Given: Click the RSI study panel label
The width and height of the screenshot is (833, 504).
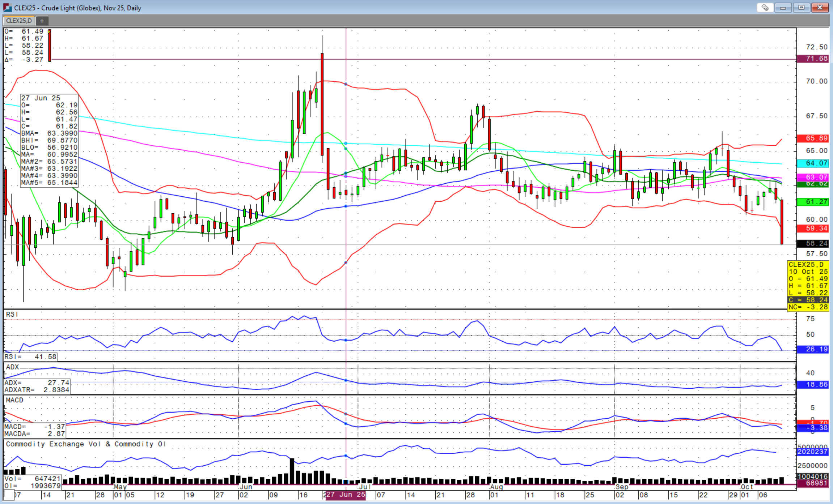Looking at the screenshot, I should 12,315.
